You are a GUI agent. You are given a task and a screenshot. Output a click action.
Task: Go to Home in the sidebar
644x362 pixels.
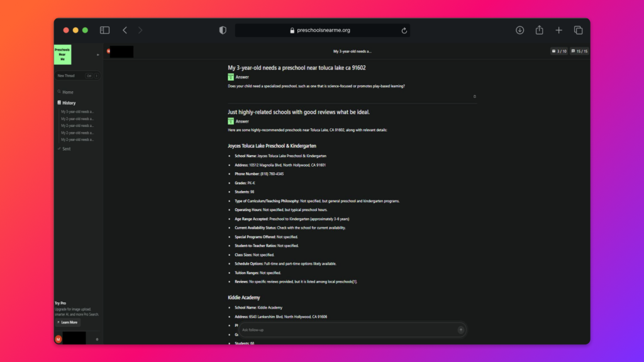(67, 92)
